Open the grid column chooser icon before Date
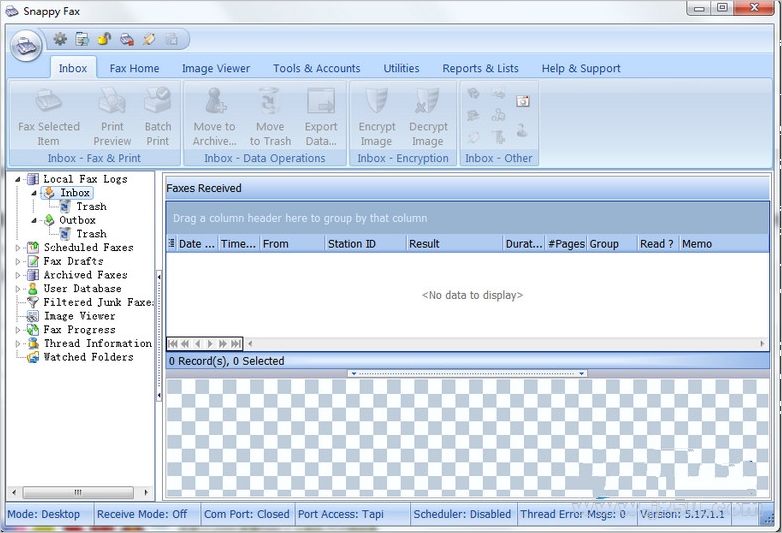This screenshot has width=782, height=533. pos(172,243)
